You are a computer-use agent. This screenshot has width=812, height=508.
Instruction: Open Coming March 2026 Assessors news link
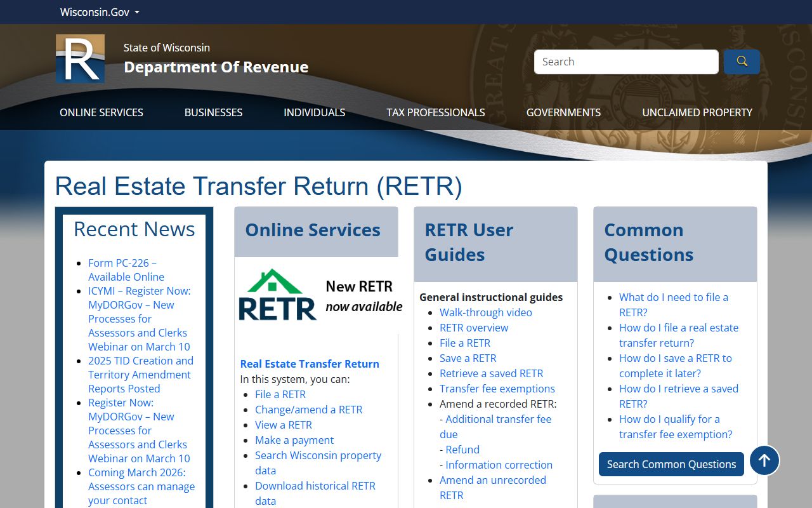(x=141, y=486)
